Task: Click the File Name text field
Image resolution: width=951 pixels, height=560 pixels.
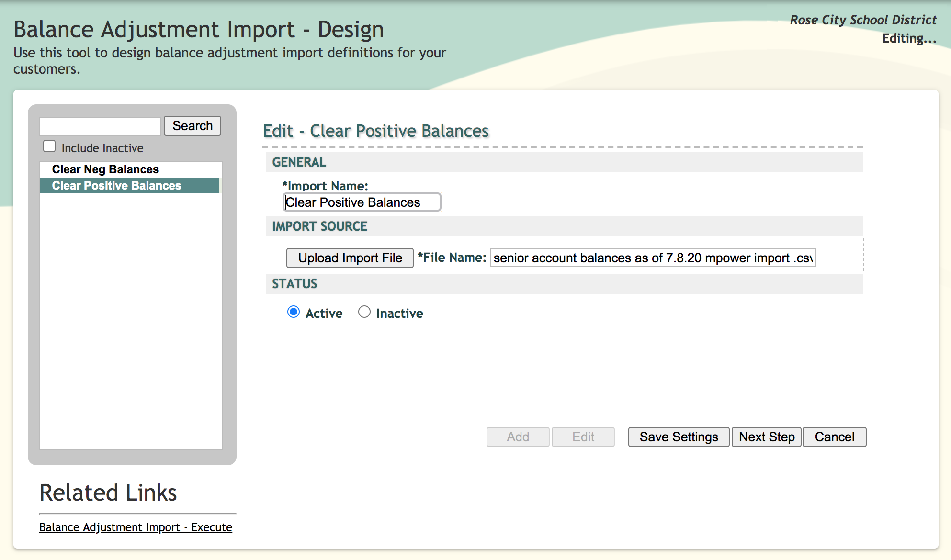Action: 653,258
